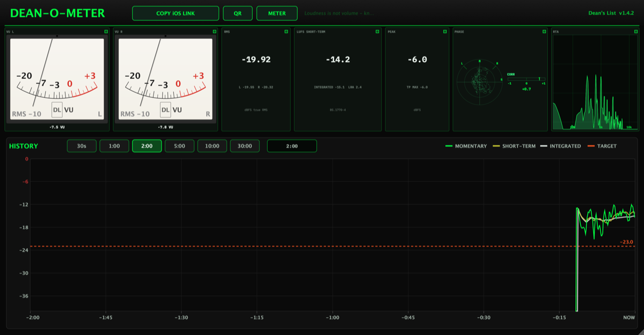
Task: Select the 10:00 history range
Action: 212,146
